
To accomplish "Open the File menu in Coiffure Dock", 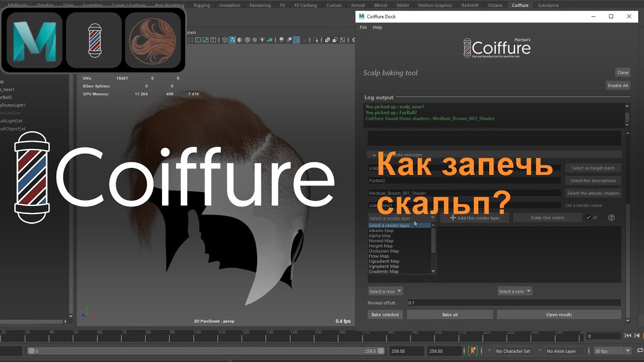I will point(363,28).
